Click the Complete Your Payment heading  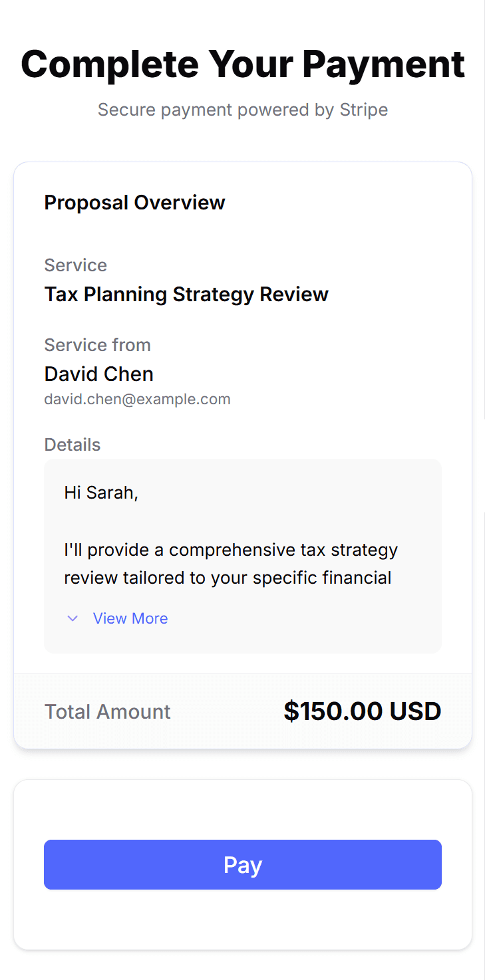(x=242, y=64)
